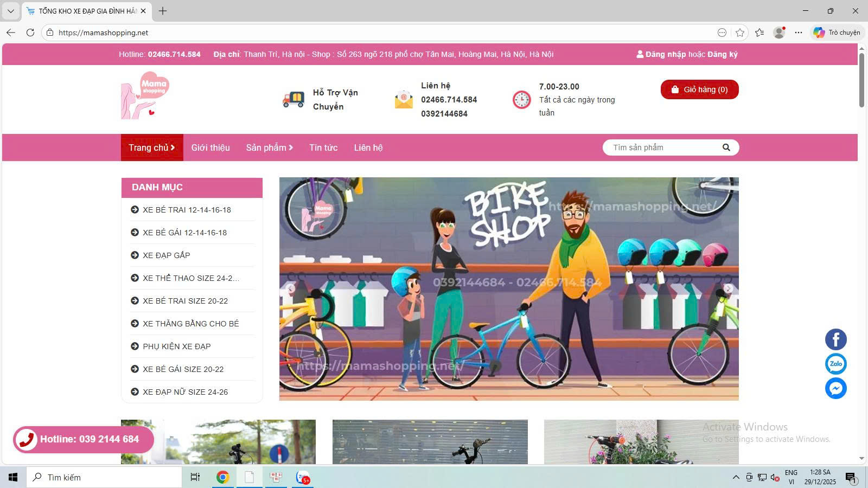Select the XE BÉ TRAI 12-14-16-18 category
The image size is (868, 488).
click(187, 210)
